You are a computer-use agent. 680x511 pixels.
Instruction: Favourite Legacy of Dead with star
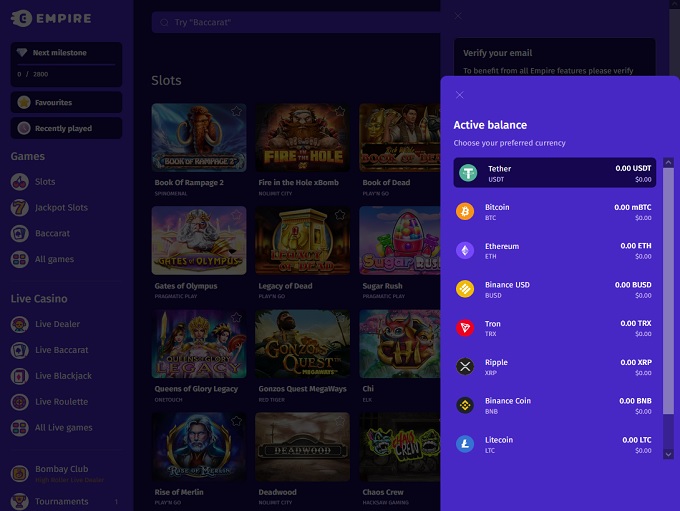(340, 214)
